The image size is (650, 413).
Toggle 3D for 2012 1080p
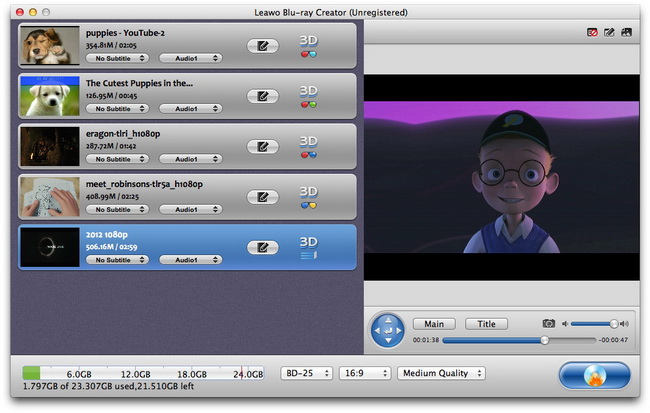(x=308, y=248)
